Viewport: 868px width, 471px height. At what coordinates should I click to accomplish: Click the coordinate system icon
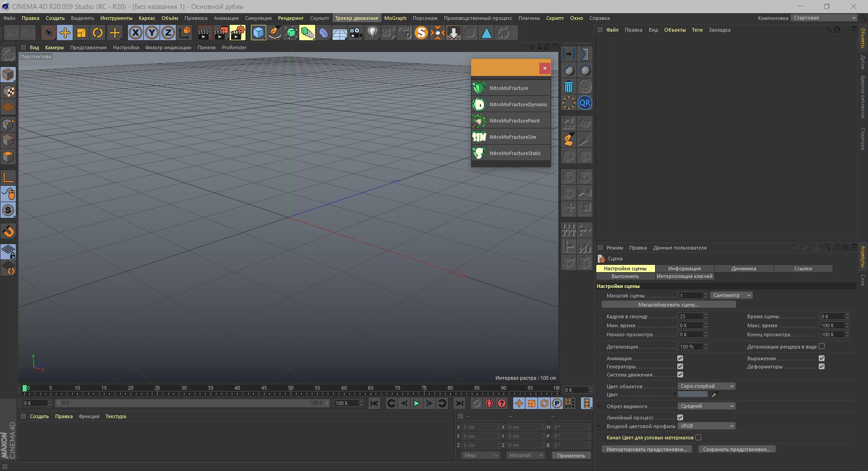point(185,33)
